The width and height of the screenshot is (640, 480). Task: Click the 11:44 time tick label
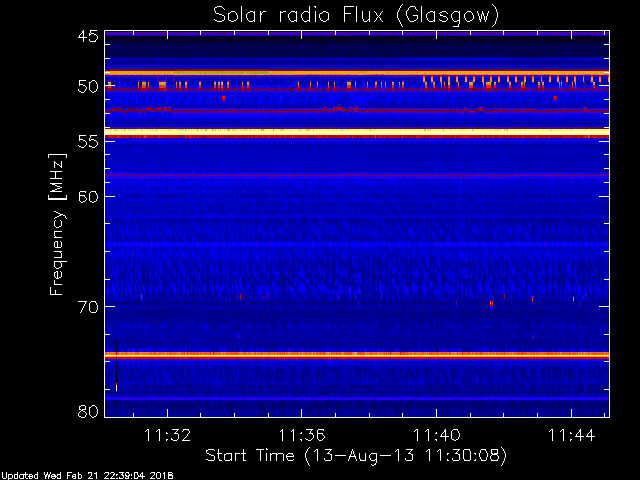571,435
